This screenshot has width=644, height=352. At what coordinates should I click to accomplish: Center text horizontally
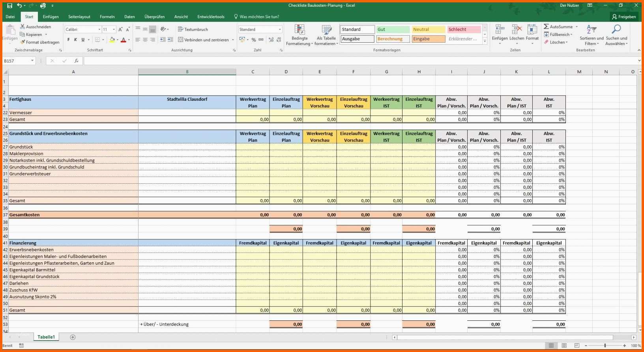[145, 40]
